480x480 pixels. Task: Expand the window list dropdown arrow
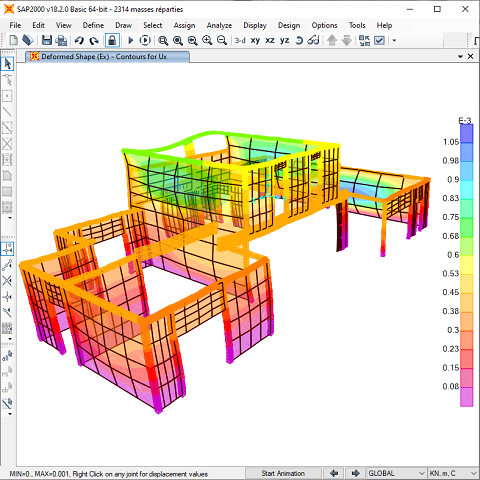coord(460,57)
